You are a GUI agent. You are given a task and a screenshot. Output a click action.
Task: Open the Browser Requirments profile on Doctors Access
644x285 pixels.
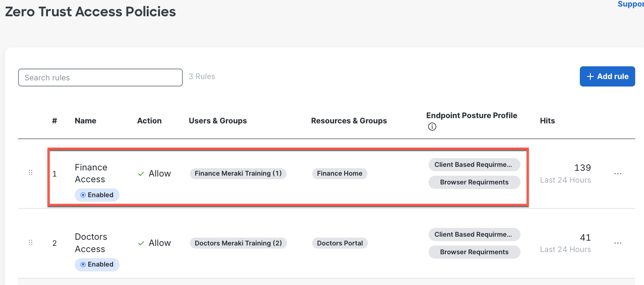[474, 252]
